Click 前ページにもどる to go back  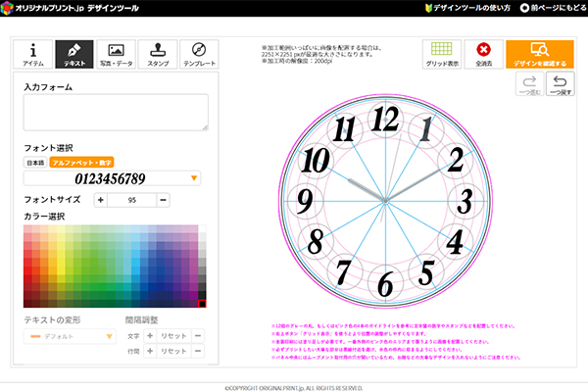tap(551, 8)
